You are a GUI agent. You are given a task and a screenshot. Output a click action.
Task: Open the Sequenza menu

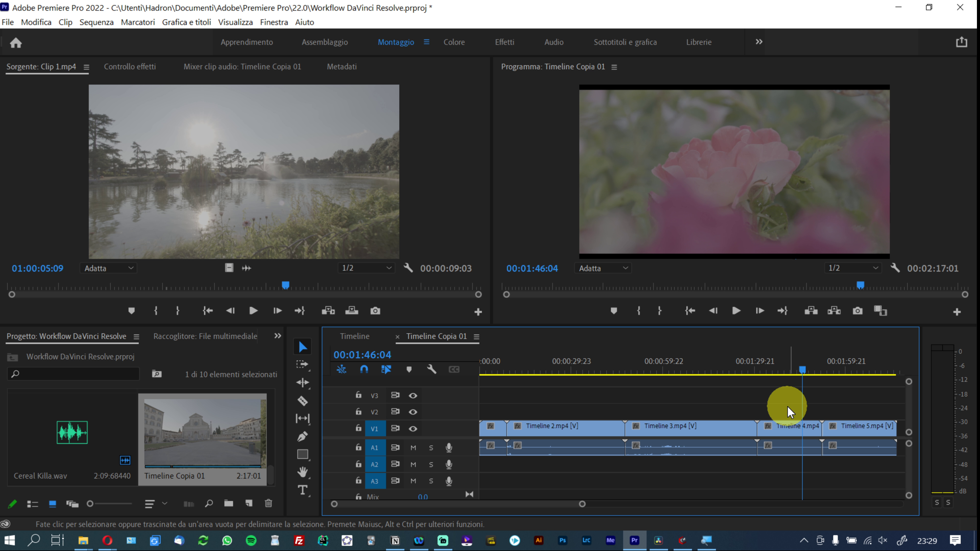click(x=97, y=22)
